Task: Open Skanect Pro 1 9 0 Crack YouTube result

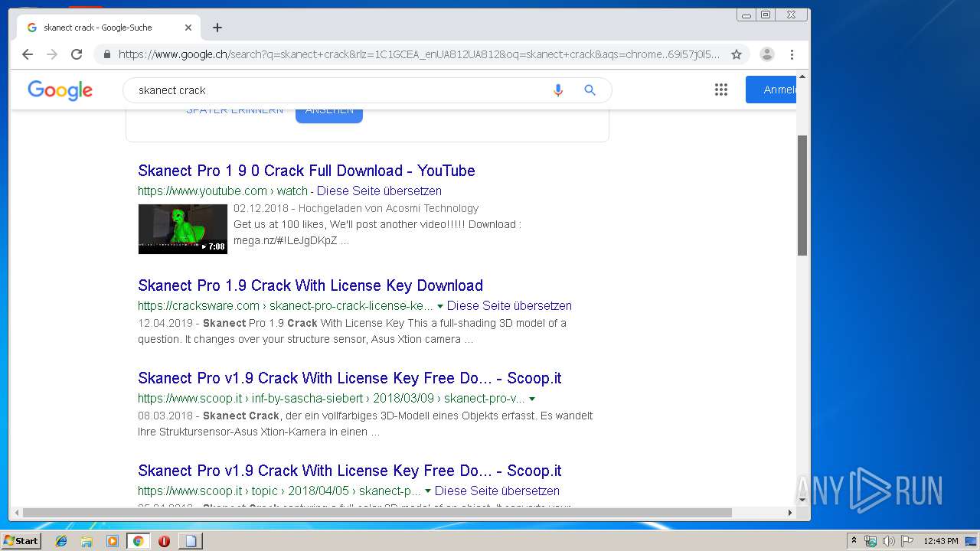Action: click(x=306, y=171)
